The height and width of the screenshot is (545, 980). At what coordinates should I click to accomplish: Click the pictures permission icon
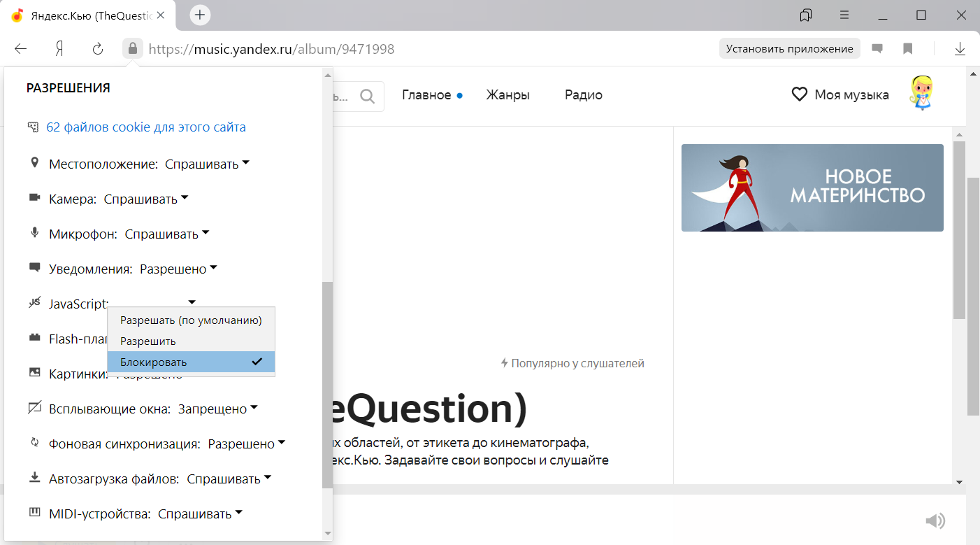click(34, 373)
